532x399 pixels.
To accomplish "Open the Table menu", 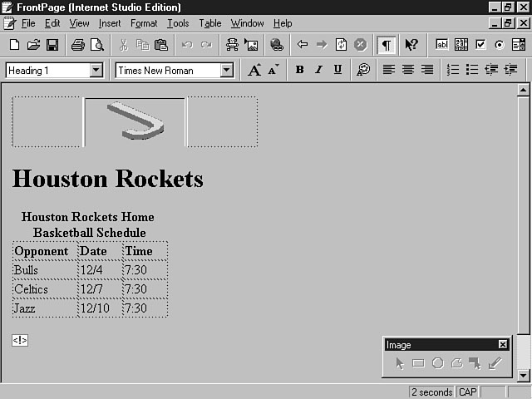I will (209, 23).
